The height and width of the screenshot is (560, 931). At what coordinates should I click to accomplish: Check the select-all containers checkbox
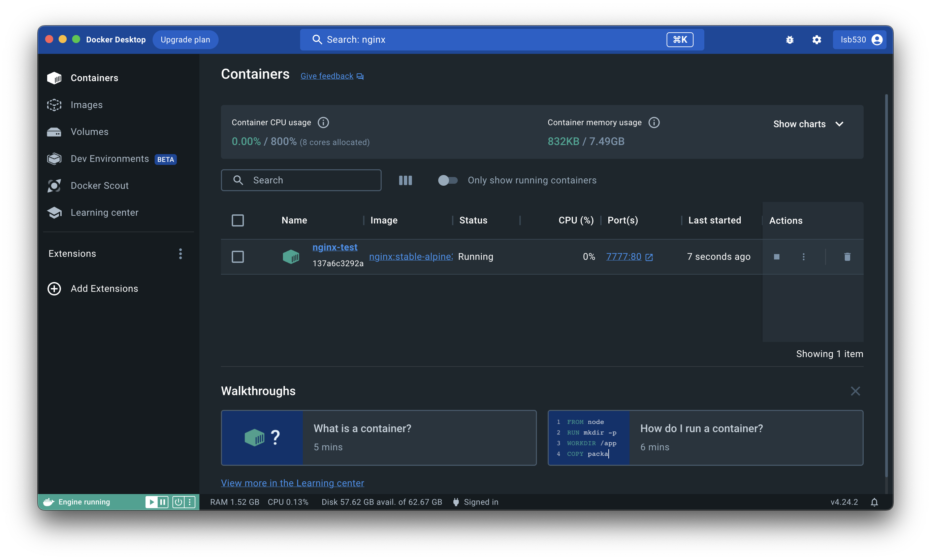(237, 220)
